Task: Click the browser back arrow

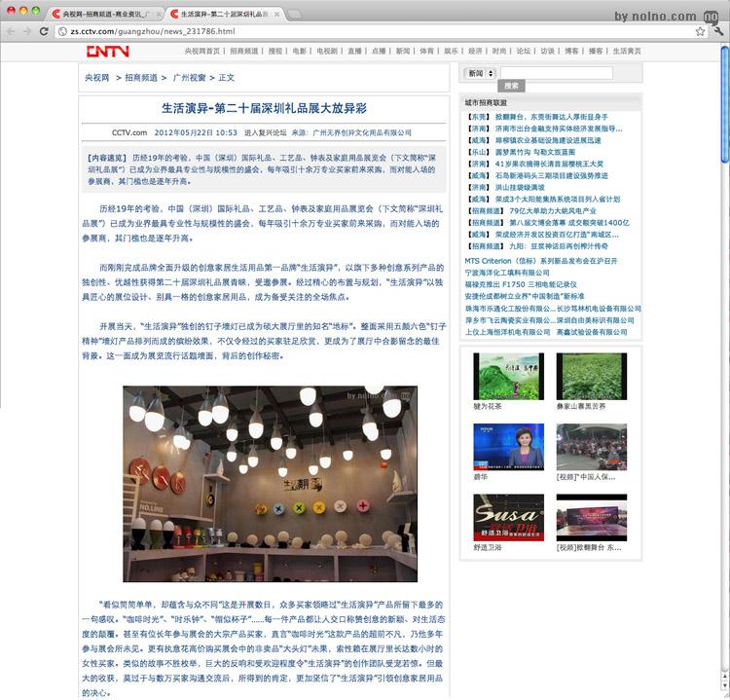Action: coord(13,31)
